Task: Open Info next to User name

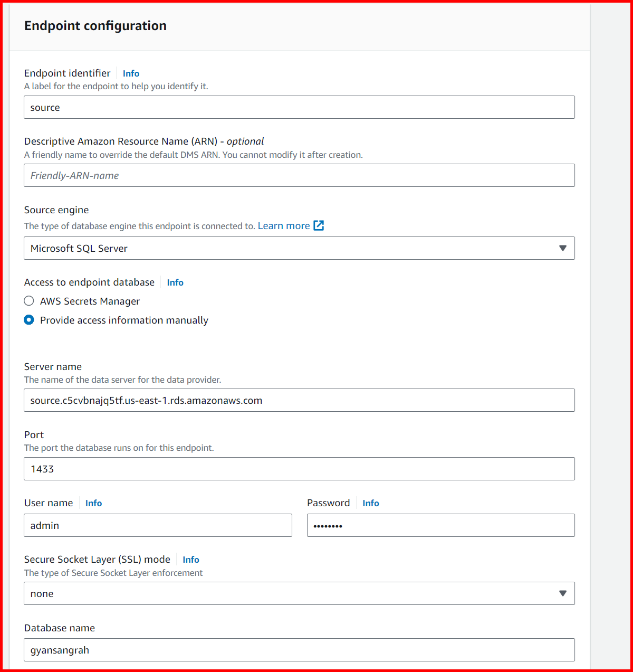Action: pyautogui.click(x=93, y=503)
